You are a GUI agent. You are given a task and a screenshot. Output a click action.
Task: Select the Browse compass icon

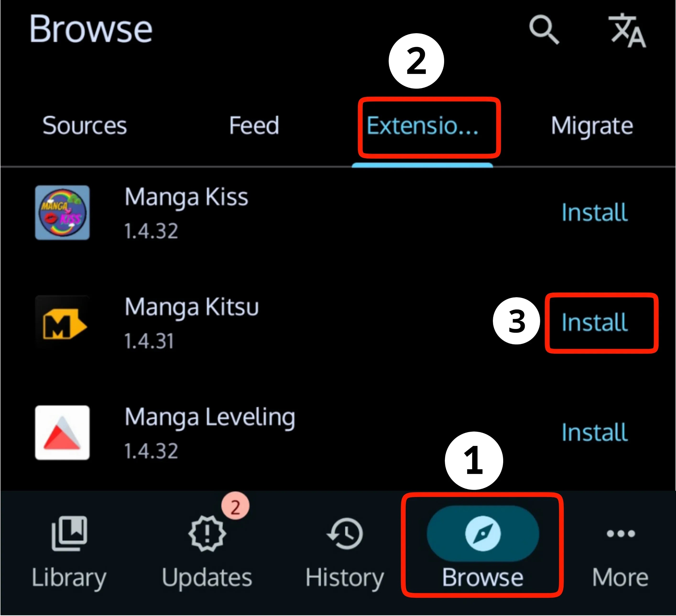coord(483,533)
